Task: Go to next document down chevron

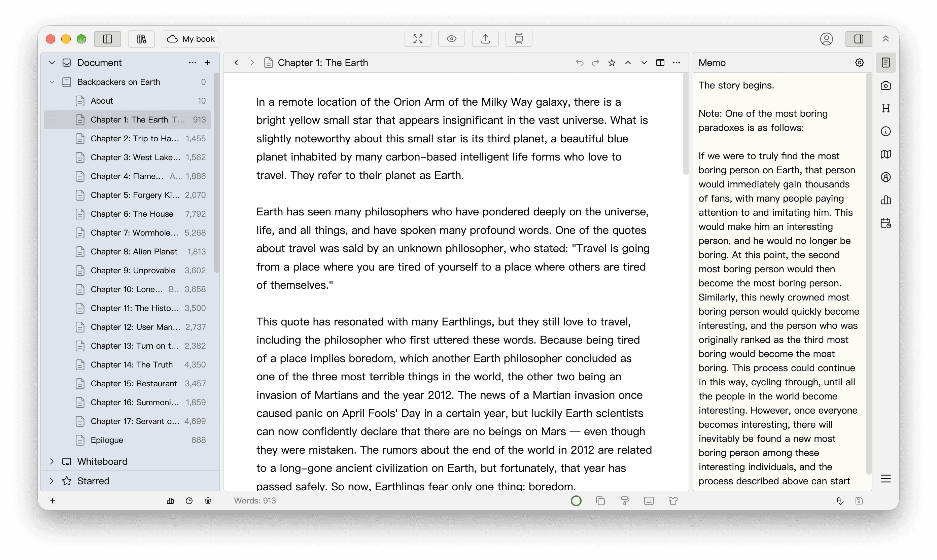Action: [644, 63]
